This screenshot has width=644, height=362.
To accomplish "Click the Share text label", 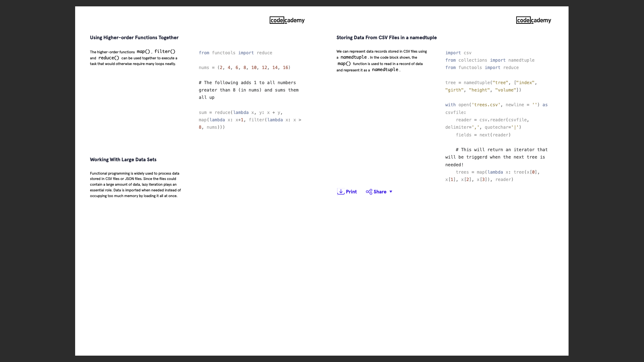I will (380, 192).
